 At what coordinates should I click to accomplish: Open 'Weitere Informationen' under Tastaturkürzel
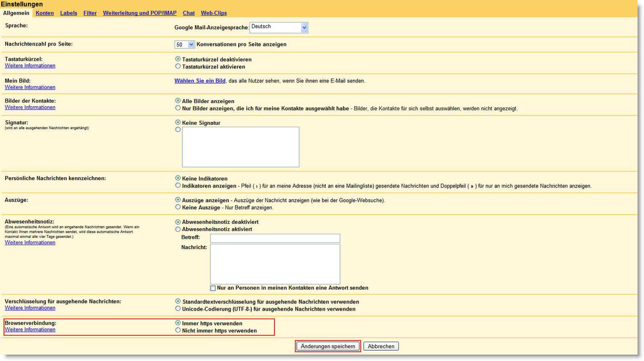(x=30, y=66)
